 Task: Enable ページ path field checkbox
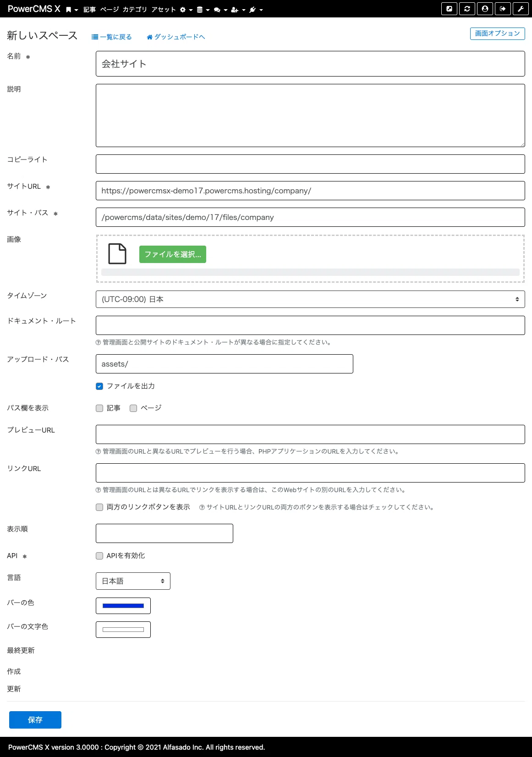pyautogui.click(x=133, y=408)
